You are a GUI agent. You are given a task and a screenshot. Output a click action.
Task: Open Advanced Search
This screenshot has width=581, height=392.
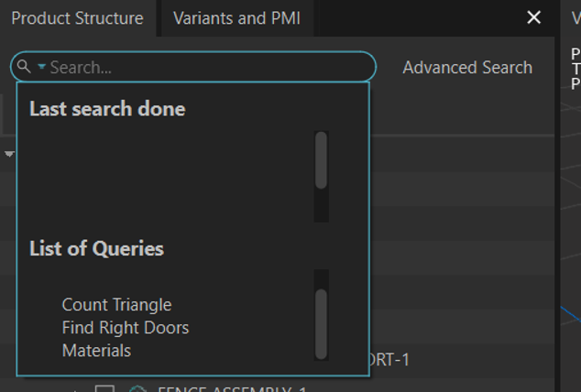coord(466,67)
